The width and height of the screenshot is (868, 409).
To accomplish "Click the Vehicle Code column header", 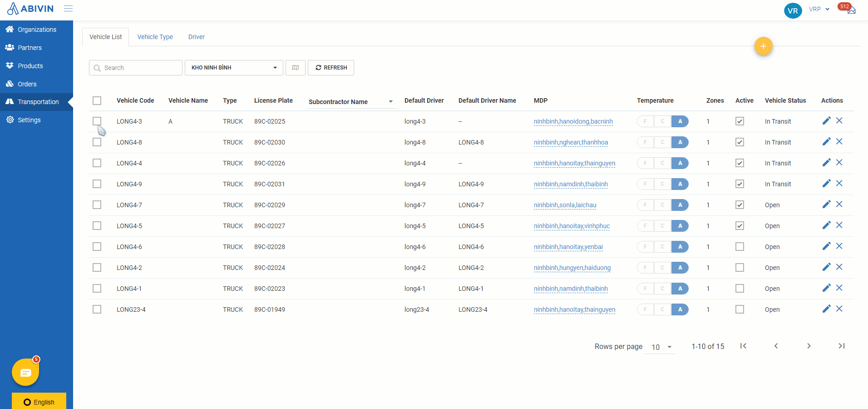I will [x=135, y=100].
